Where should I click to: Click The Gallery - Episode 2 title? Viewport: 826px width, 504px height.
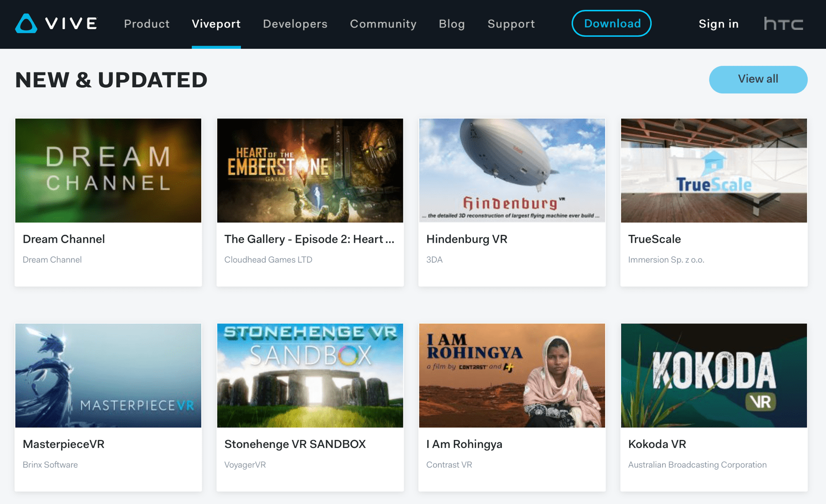tap(310, 239)
